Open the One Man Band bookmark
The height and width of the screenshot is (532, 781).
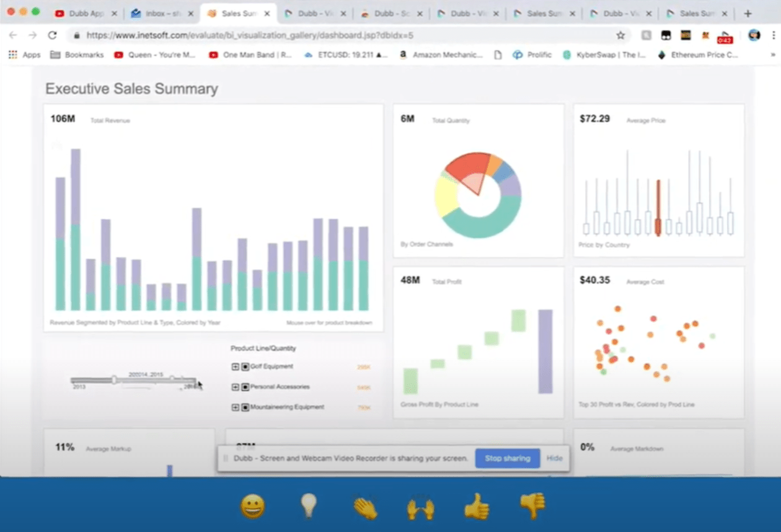(x=250, y=55)
